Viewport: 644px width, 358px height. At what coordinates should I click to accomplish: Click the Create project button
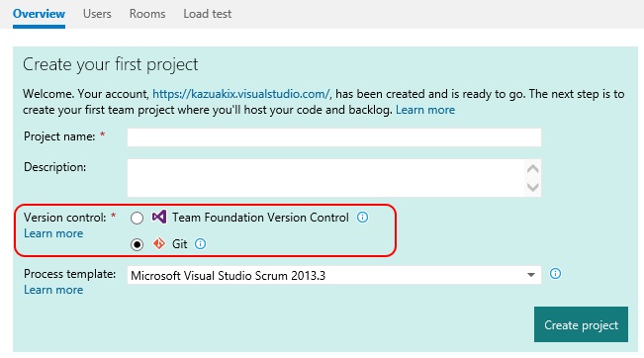581,324
